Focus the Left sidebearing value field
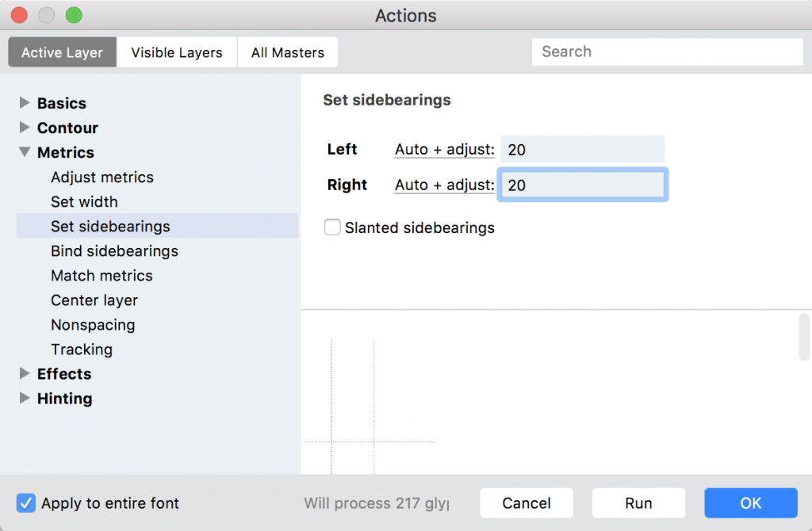 pyautogui.click(x=582, y=149)
